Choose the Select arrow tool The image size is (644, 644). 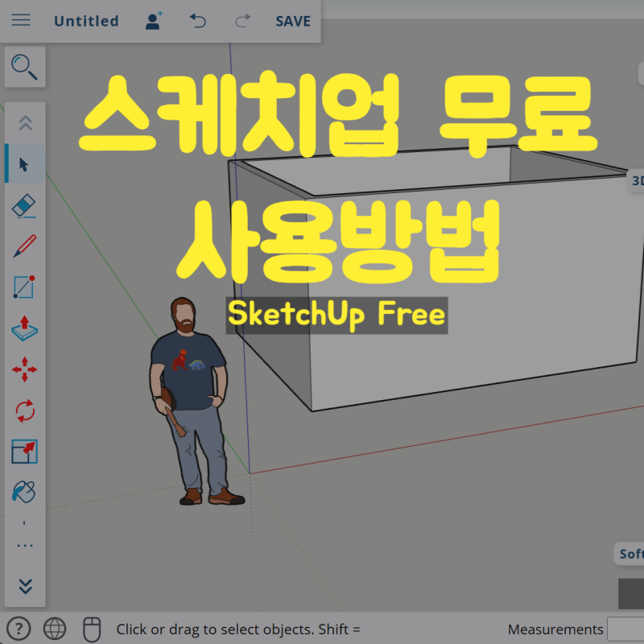click(x=24, y=164)
